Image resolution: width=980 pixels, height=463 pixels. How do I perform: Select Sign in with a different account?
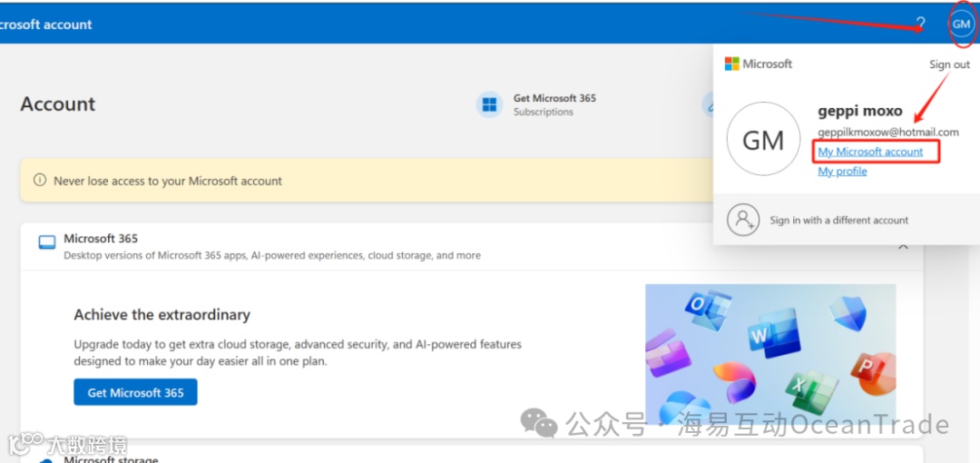coord(838,221)
